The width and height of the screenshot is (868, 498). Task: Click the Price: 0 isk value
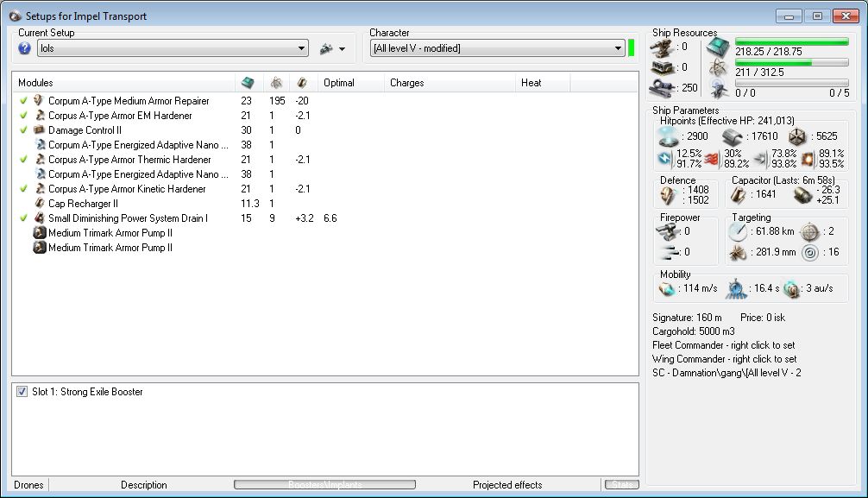(763, 318)
